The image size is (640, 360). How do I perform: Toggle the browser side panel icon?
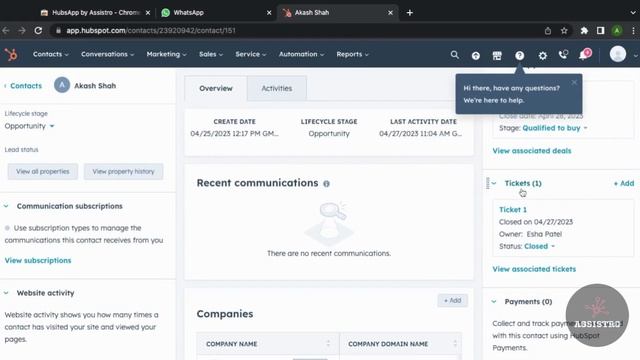point(600,31)
